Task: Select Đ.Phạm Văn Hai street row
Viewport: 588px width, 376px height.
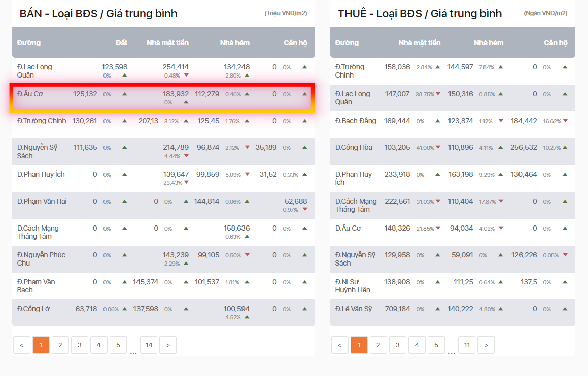Action: (x=163, y=206)
